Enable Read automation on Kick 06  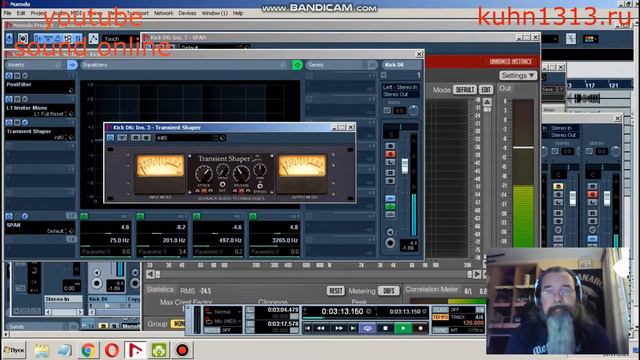tap(390, 173)
